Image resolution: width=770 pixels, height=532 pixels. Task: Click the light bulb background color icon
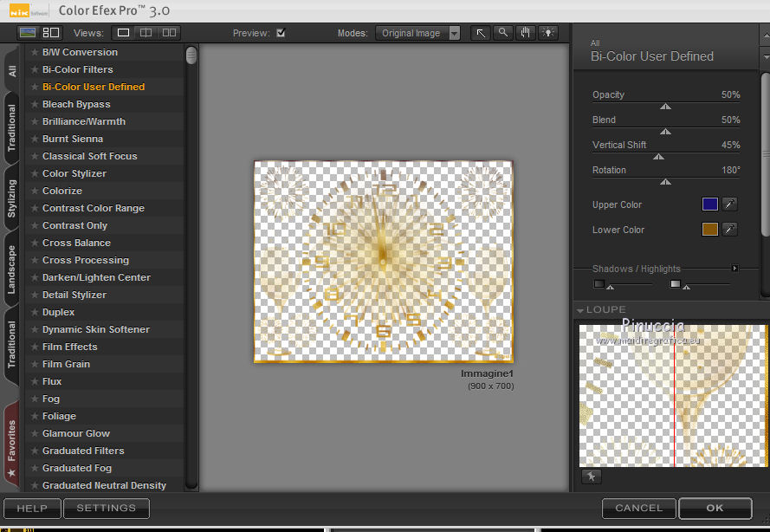(548, 33)
